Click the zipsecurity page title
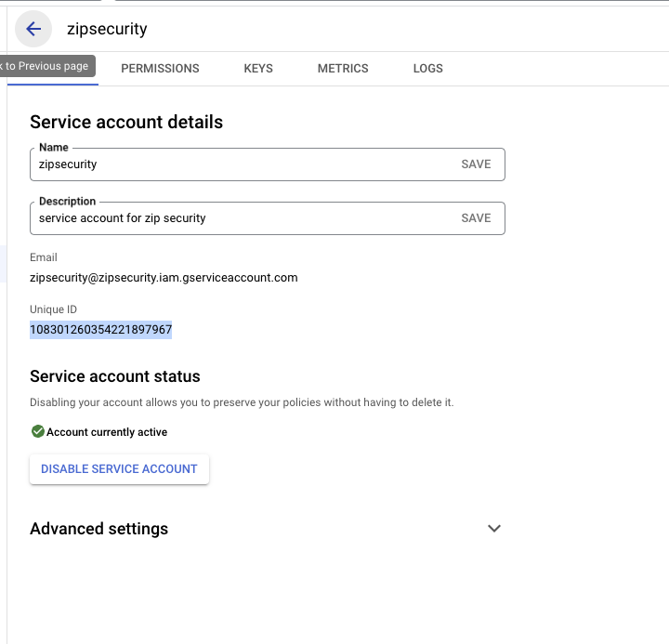The width and height of the screenshot is (669, 644). 107,29
